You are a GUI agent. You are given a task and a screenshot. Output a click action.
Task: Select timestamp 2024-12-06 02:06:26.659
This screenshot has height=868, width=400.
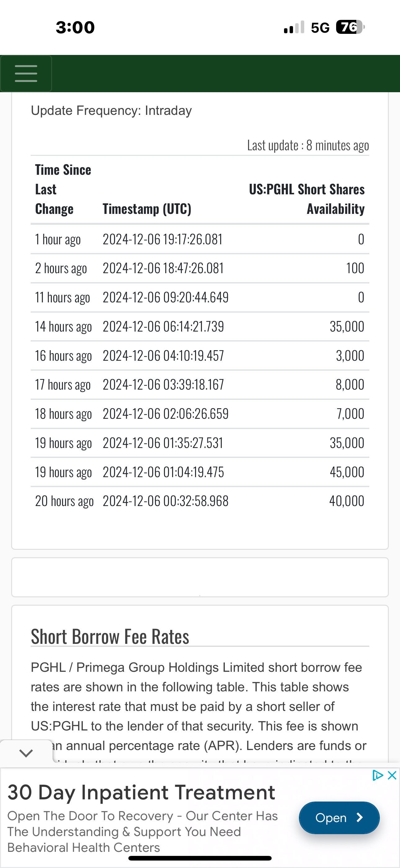166,414
